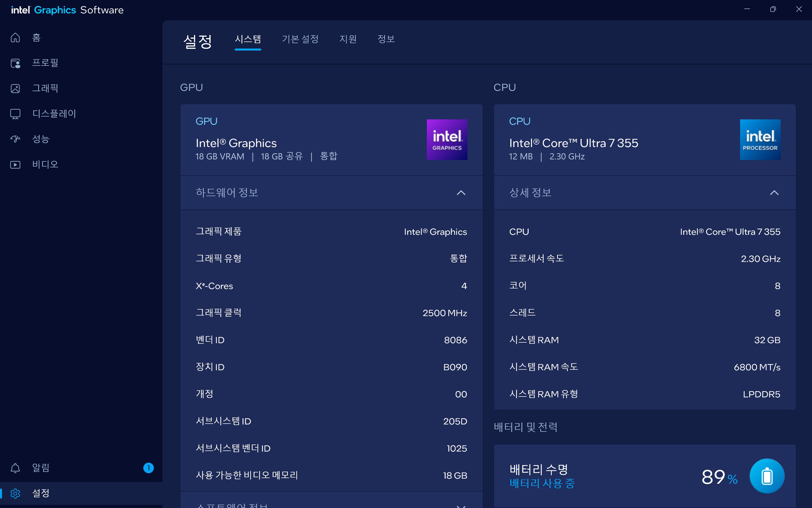The image size is (812, 508).
Task: Click the Intel Graphics logo badge
Action: [447, 140]
